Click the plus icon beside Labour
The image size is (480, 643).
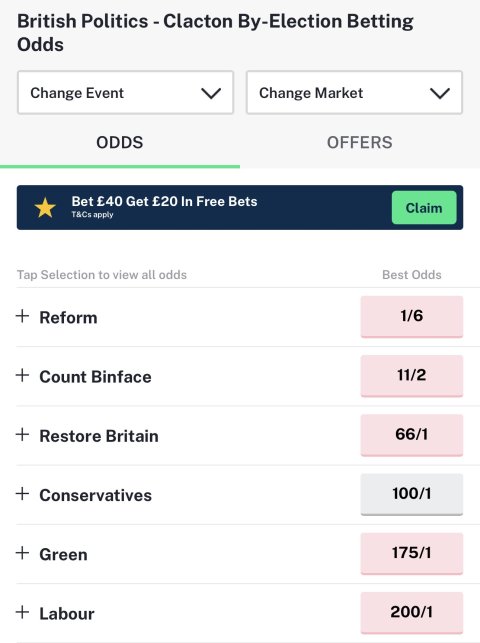tap(22, 612)
